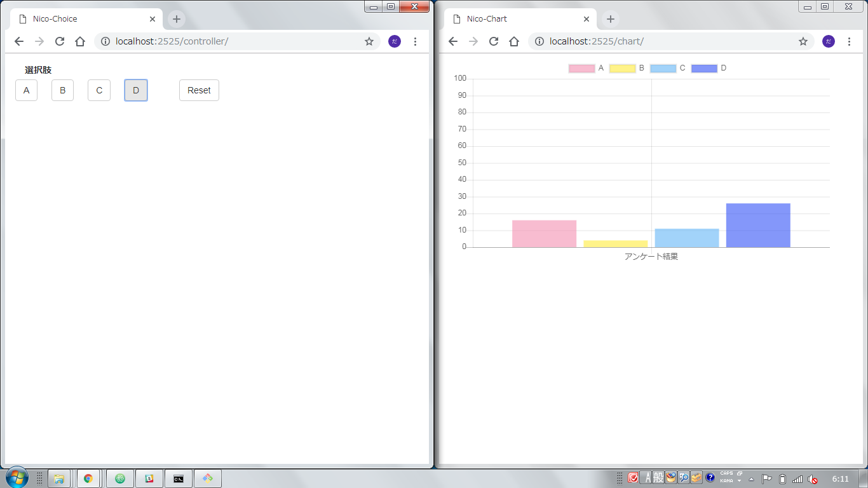
Task: Click the bookmark star in the Nico-Choice window
Action: (x=369, y=41)
